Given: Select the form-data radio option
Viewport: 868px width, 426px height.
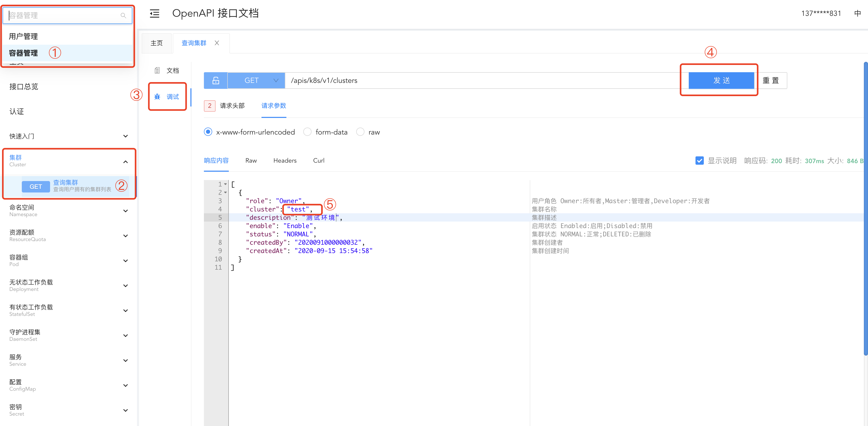Looking at the screenshot, I should [307, 132].
